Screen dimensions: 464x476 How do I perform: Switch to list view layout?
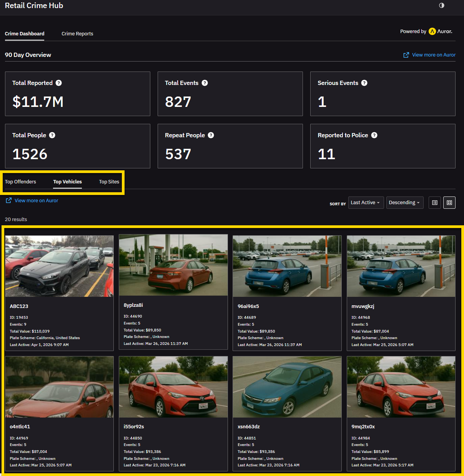click(434, 203)
